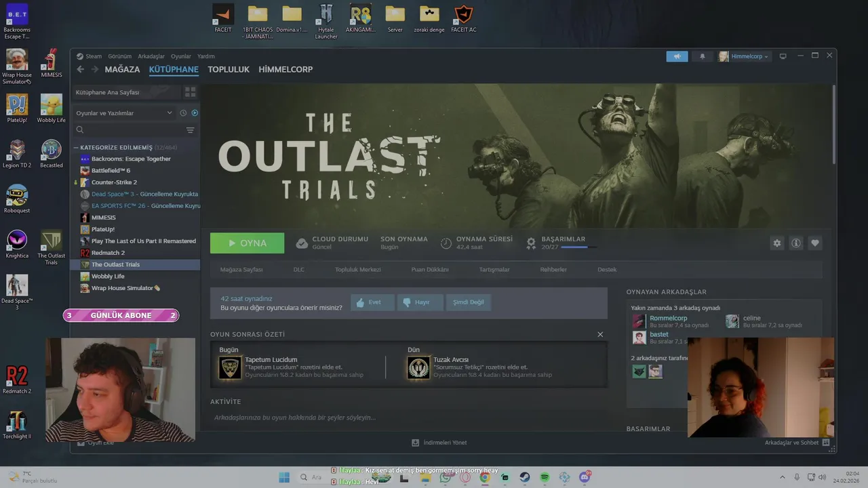Viewport: 868px width, 488px height.
Task: Open the Puan Dükkânı link
Action: (430, 269)
